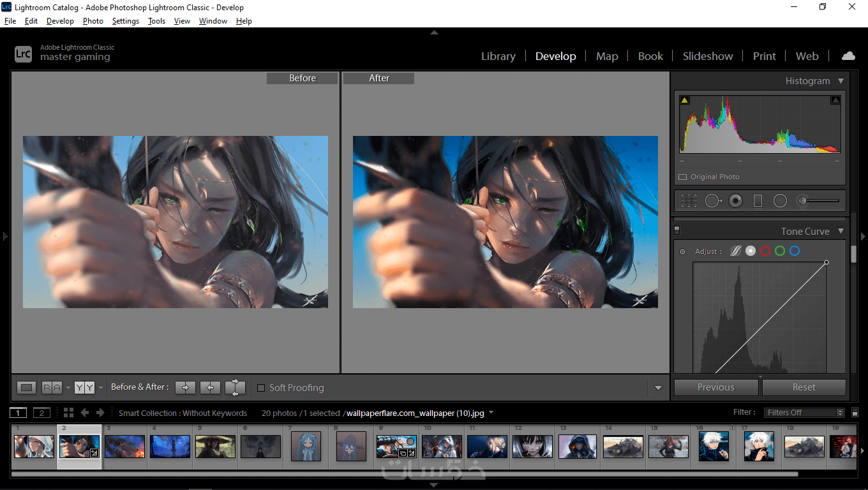Select the Point Curve white channel

[751, 251]
